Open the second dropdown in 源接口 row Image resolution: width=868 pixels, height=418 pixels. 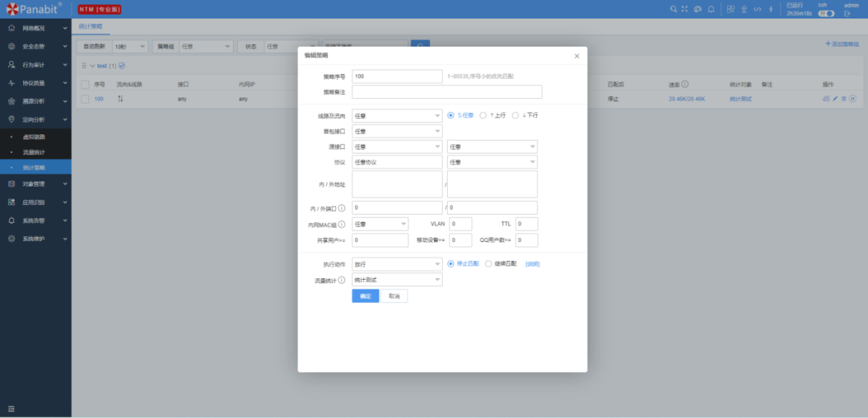point(492,147)
